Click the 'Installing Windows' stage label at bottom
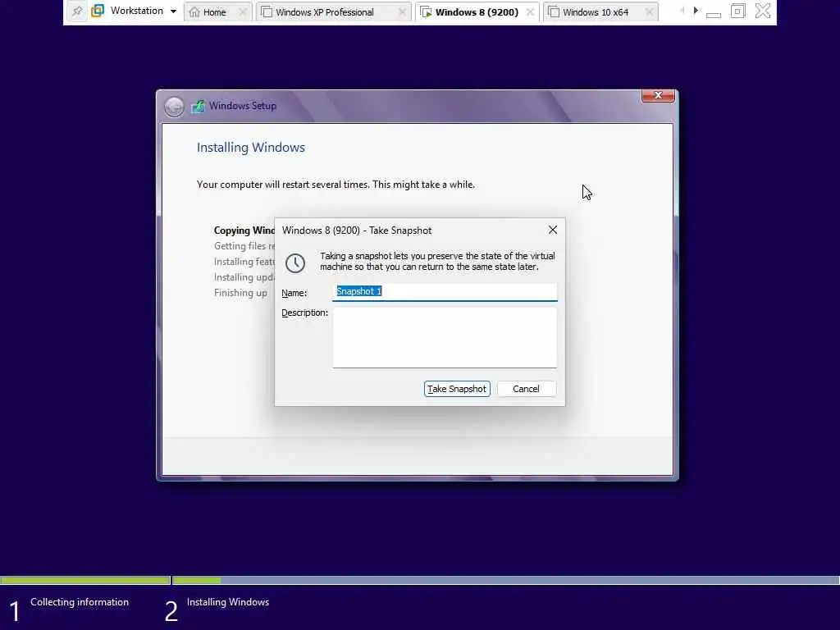The width and height of the screenshot is (840, 630). pyautogui.click(x=228, y=602)
